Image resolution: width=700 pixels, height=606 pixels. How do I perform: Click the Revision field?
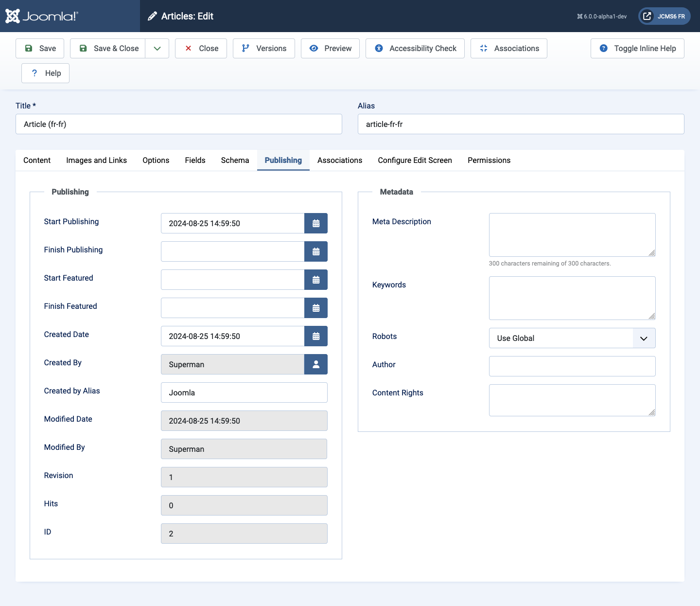[x=244, y=477]
